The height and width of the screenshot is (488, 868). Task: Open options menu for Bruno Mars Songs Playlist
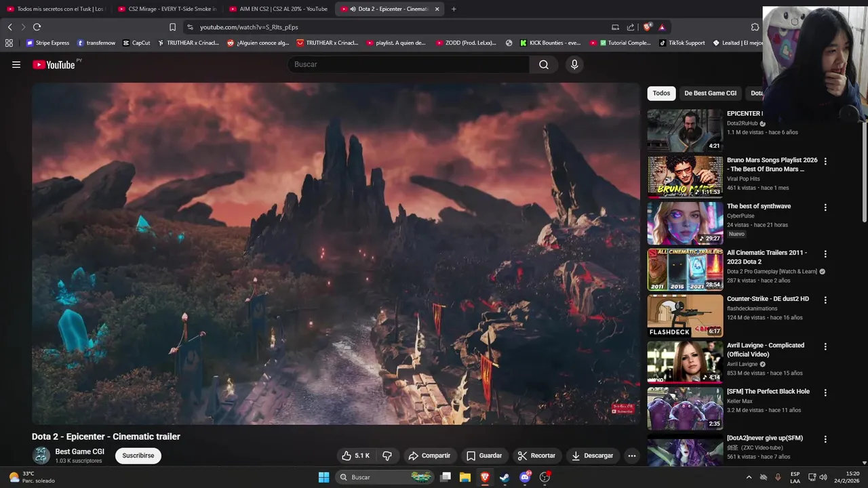coord(825,161)
